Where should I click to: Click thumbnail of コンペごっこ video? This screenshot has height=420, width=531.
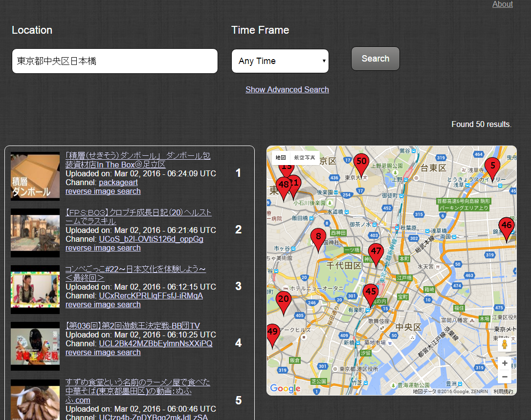[35, 290]
